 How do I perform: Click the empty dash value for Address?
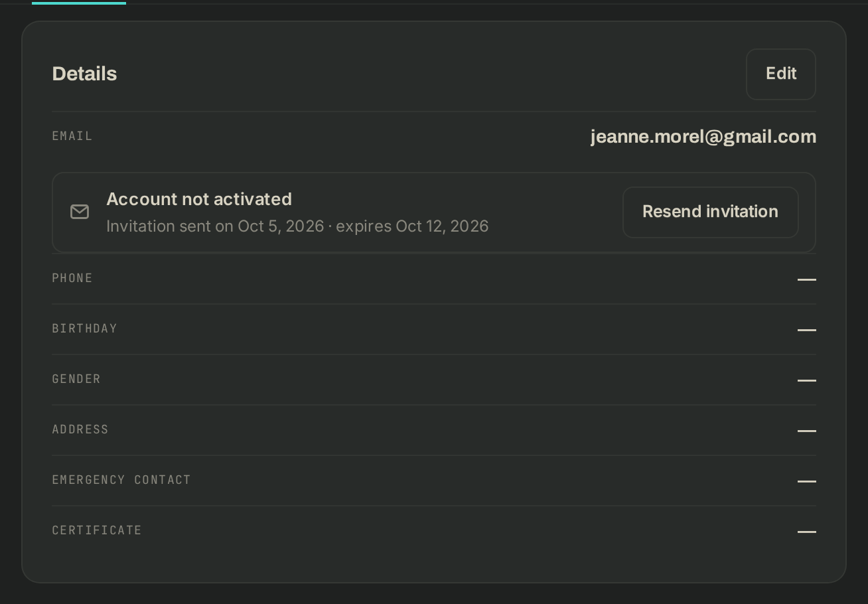click(807, 431)
